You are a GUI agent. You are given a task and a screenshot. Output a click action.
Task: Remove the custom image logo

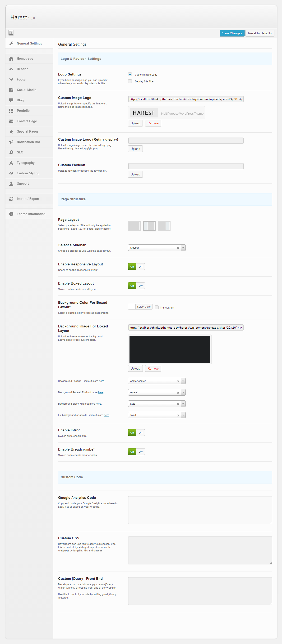coord(153,123)
